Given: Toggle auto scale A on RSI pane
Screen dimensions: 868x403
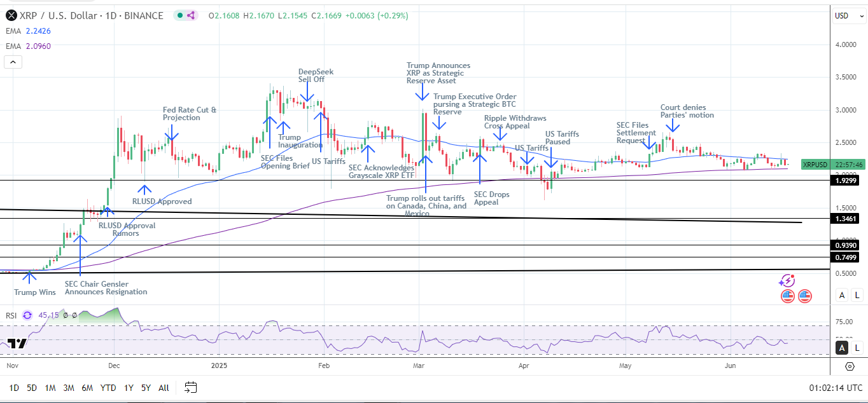Looking at the screenshot, I should (842, 347).
